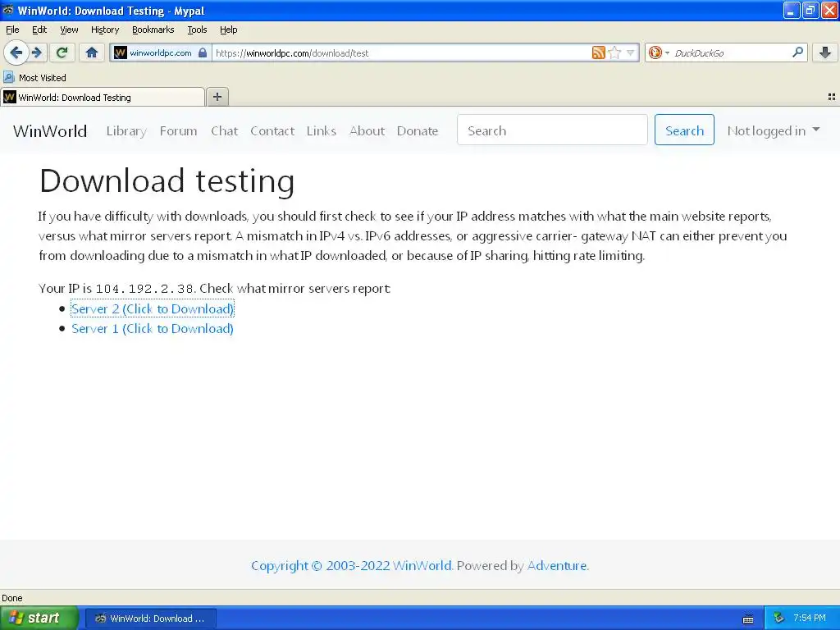The height and width of the screenshot is (630, 840).
Task: Open the Edit menu
Action: (39, 30)
